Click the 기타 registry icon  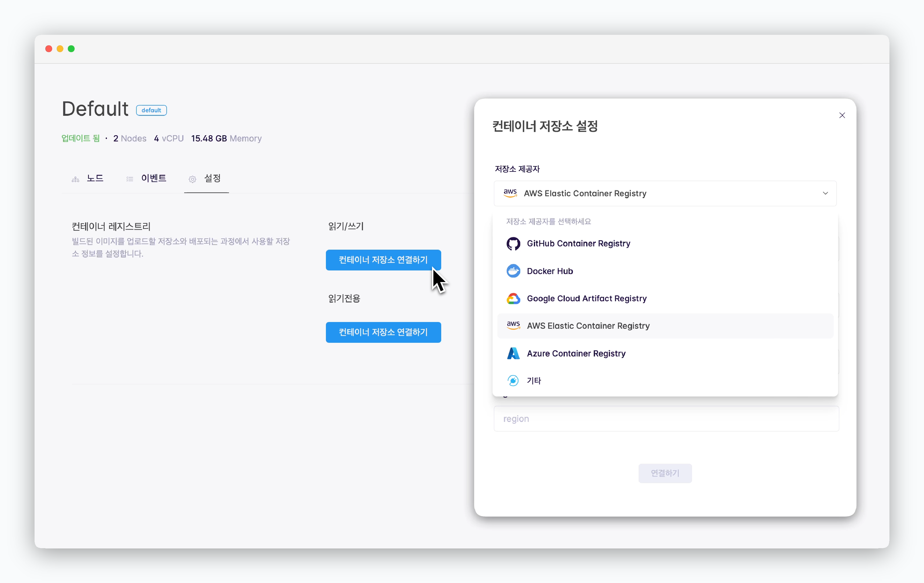pyautogui.click(x=513, y=381)
